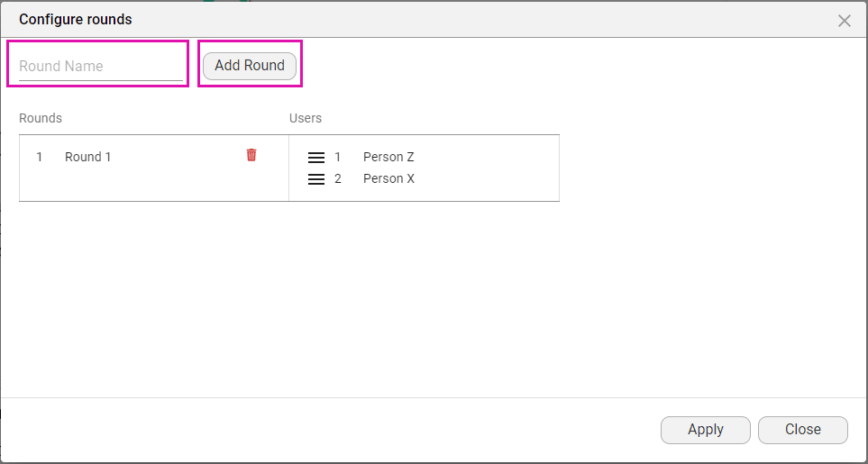Close dialog with the top-right X icon
This screenshot has width=868, height=464.
[845, 21]
